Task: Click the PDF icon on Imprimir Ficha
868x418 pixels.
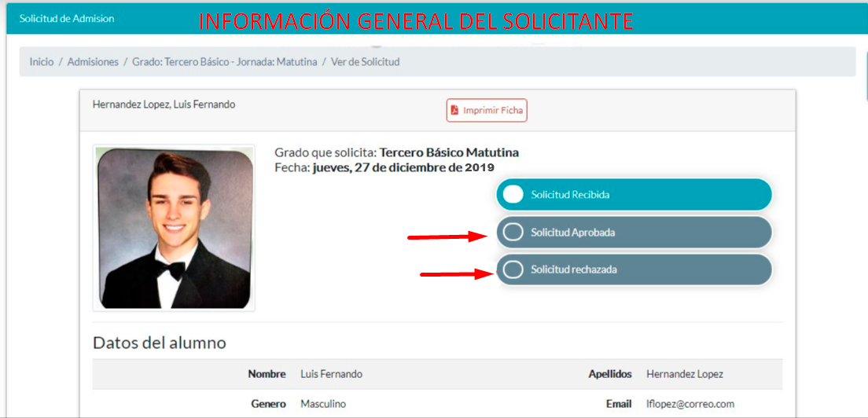Action: 454,110
